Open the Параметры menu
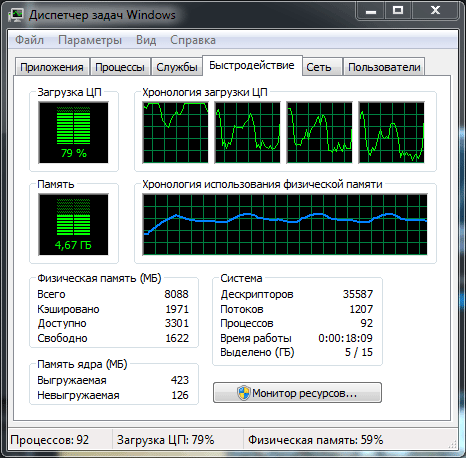 (90, 40)
